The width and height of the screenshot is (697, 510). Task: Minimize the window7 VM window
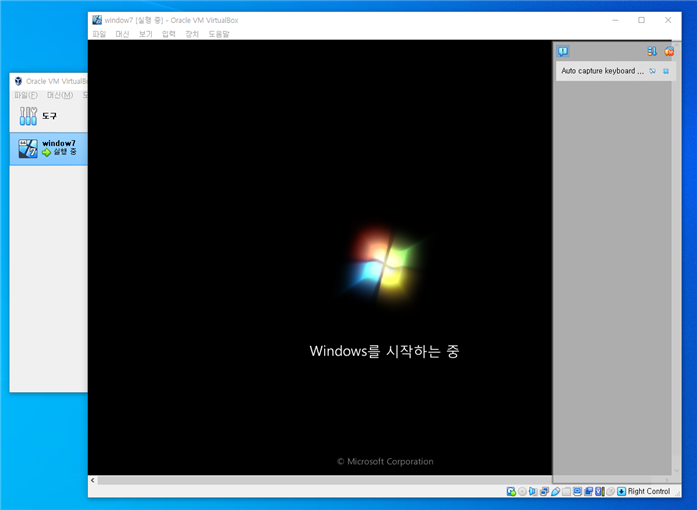coord(615,20)
